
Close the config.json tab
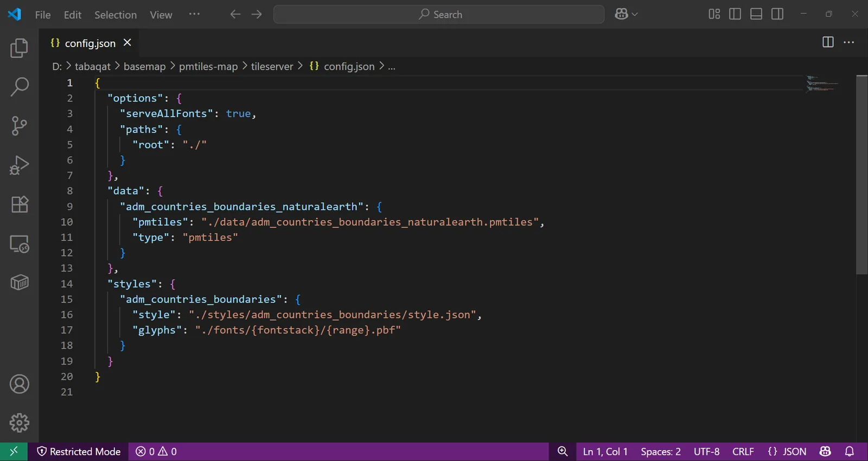coord(127,42)
